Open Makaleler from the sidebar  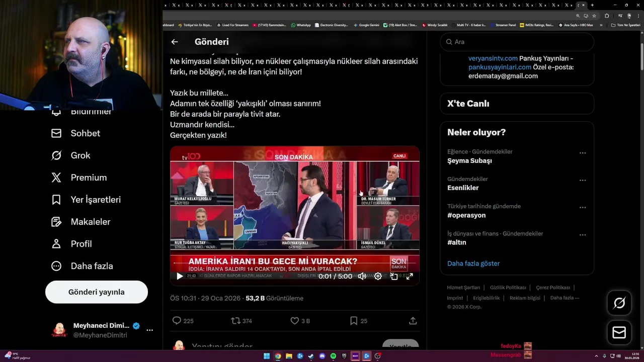click(81, 222)
